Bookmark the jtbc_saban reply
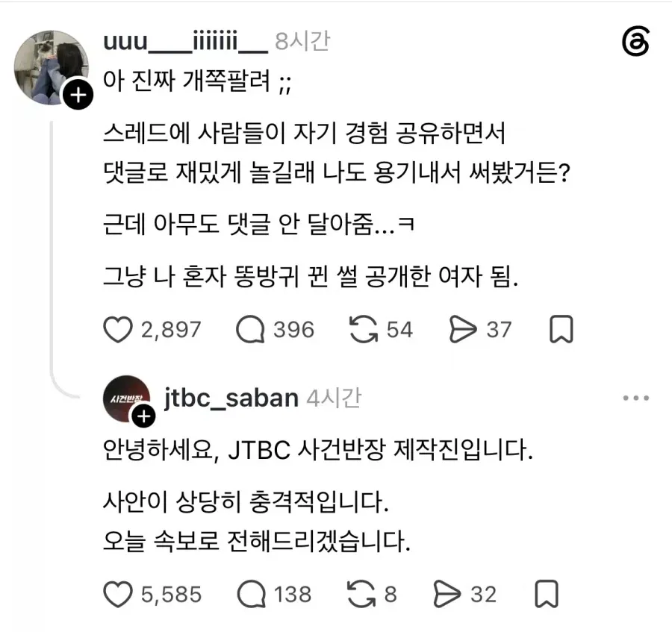Viewport: 672px width, 632px height. coord(547,594)
